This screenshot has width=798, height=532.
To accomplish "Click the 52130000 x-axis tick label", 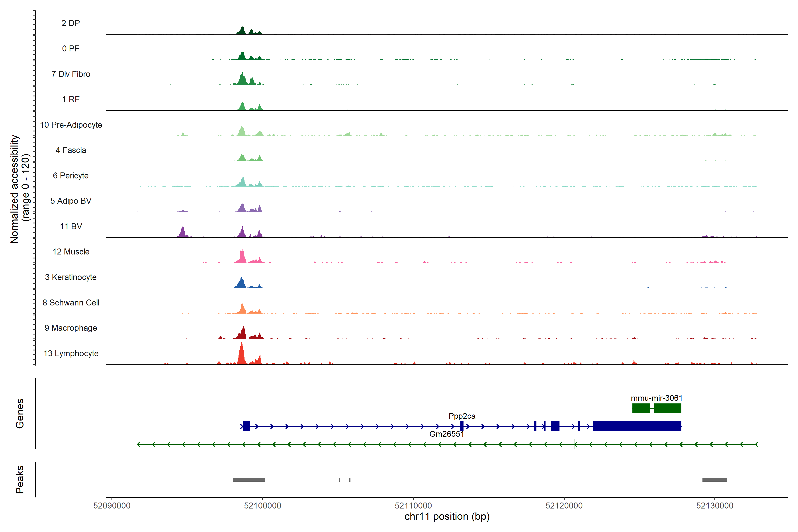I will 714,506.
